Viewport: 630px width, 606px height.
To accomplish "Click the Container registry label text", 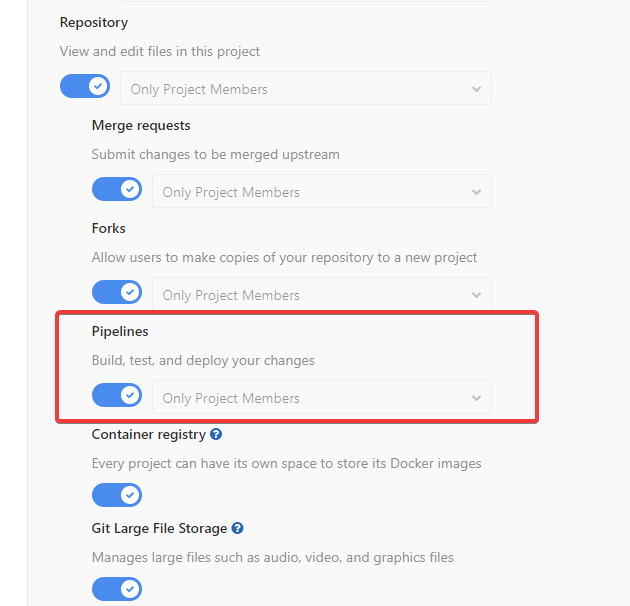I will (x=148, y=435).
